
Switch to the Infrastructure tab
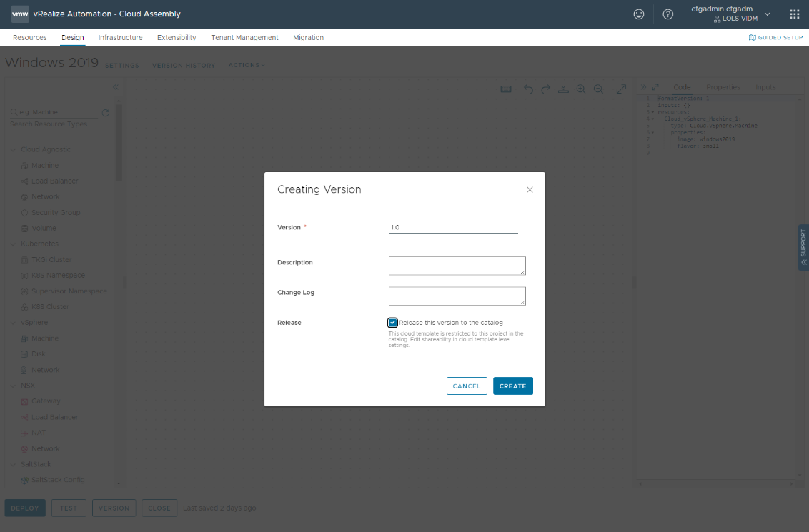tap(120, 38)
